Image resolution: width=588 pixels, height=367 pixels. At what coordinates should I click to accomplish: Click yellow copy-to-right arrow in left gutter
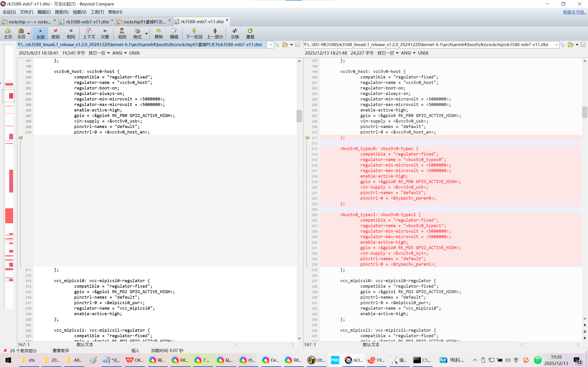pyautogui.click(x=21, y=138)
